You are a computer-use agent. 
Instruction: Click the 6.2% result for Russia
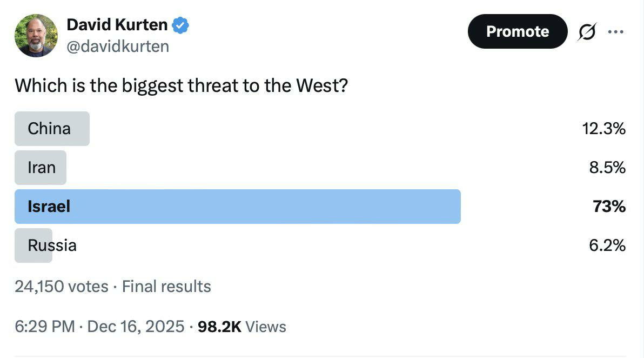click(607, 246)
